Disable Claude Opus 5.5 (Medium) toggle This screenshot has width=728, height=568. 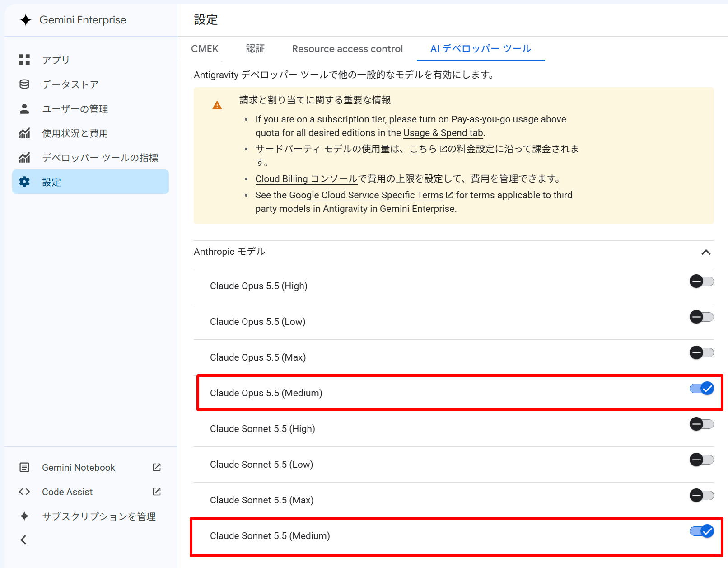(x=701, y=388)
